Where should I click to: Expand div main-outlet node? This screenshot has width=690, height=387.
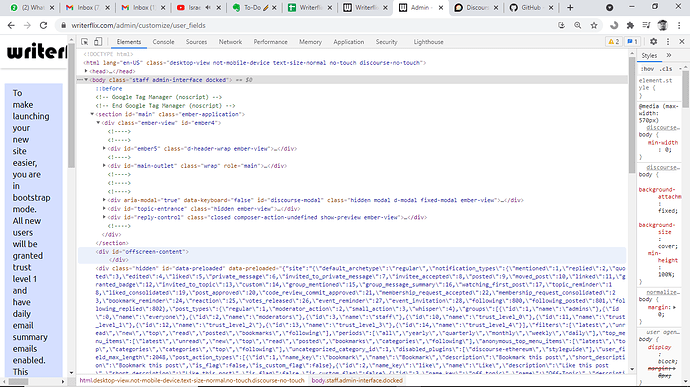point(104,166)
